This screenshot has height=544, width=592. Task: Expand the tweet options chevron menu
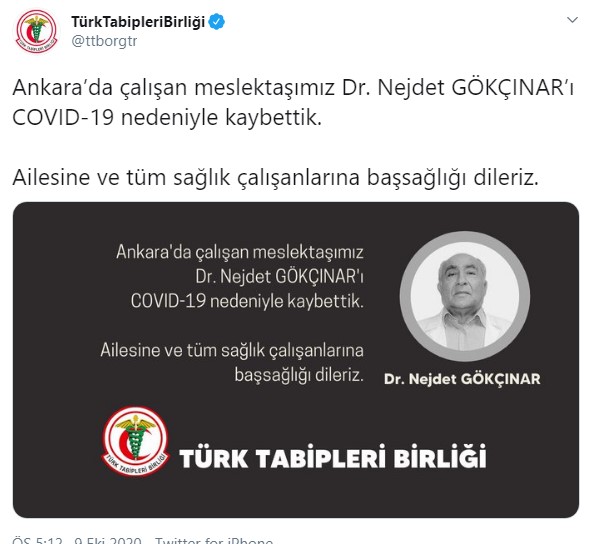tap(572, 20)
